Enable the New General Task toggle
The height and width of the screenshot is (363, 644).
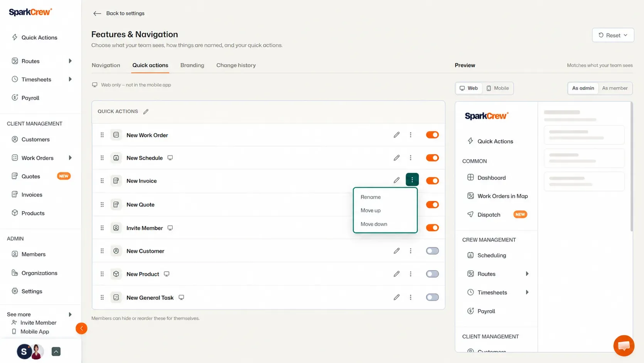tap(432, 297)
